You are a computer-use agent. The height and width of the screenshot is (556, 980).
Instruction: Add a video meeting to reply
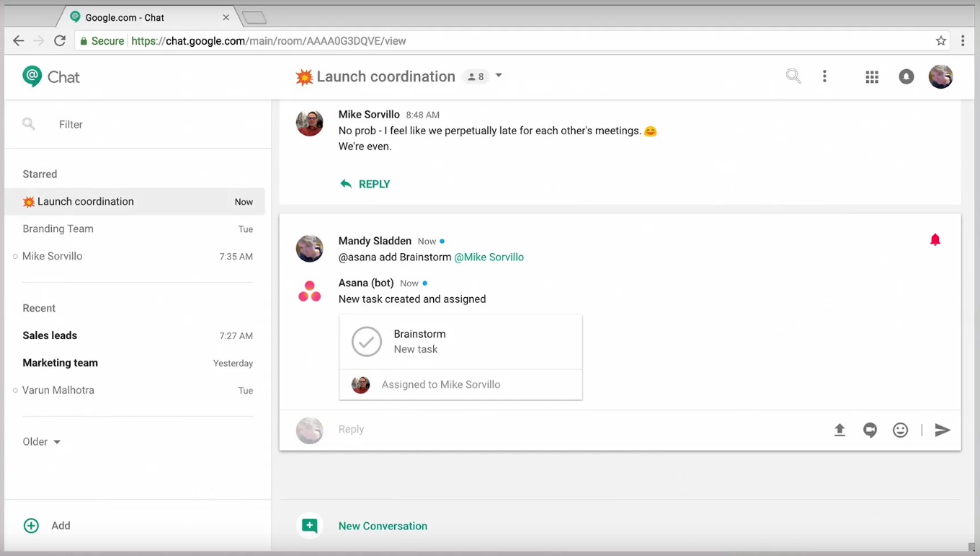[x=870, y=431]
